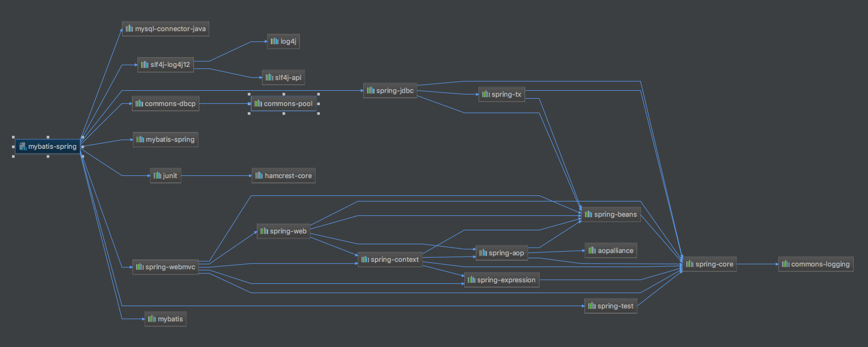Image resolution: width=868 pixels, height=347 pixels.
Task: Select the spring-core node
Action: click(x=710, y=264)
